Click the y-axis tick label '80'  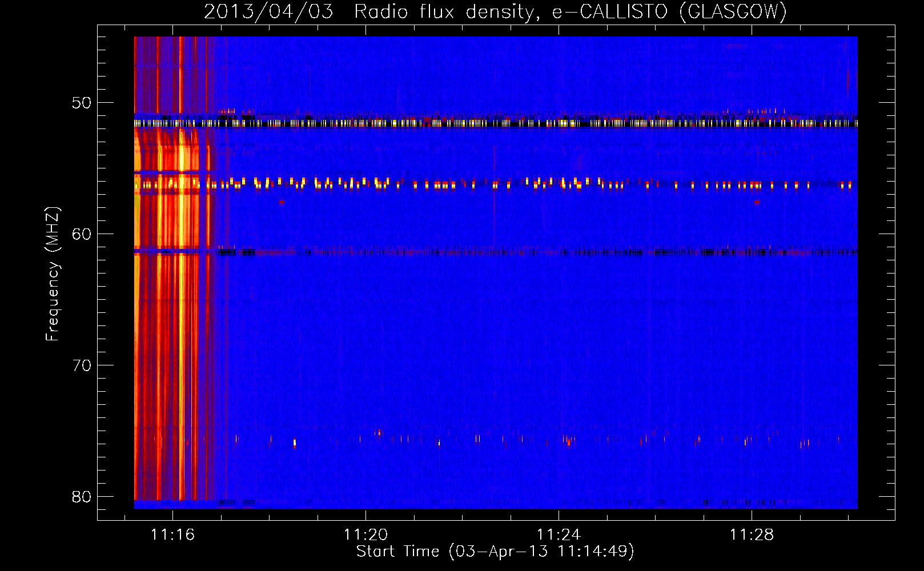(x=82, y=497)
